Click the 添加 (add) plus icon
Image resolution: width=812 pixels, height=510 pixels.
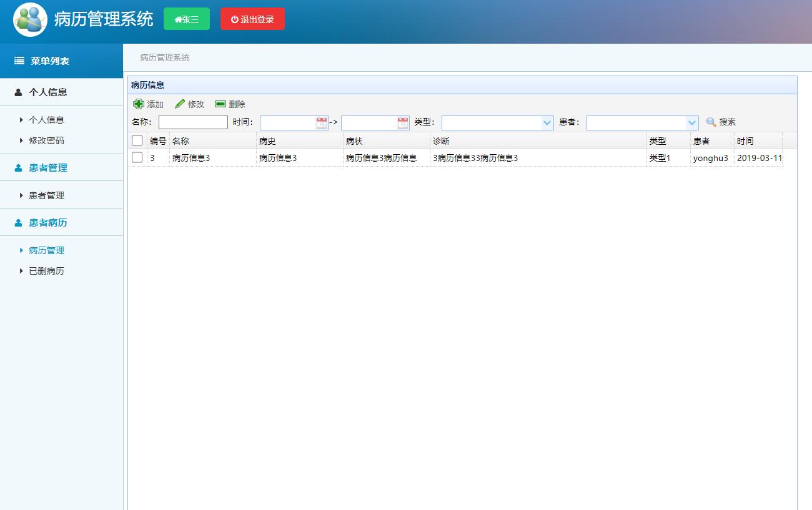tap(139, 104)
